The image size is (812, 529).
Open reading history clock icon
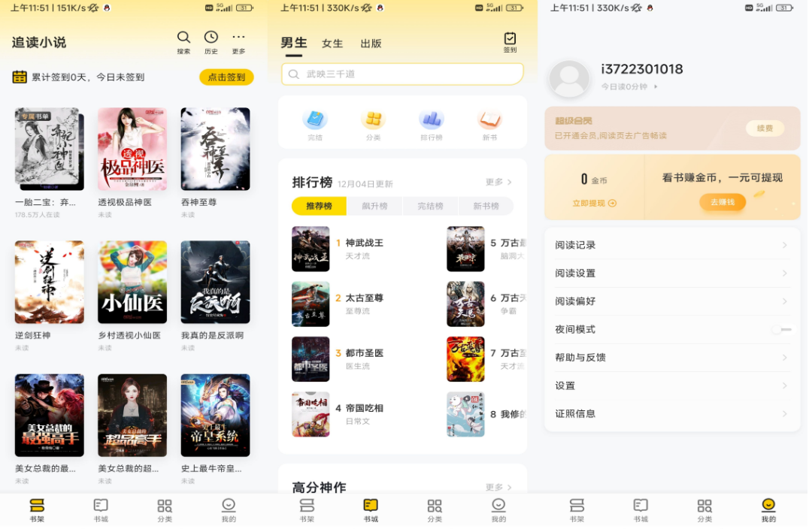coord(211,38)
